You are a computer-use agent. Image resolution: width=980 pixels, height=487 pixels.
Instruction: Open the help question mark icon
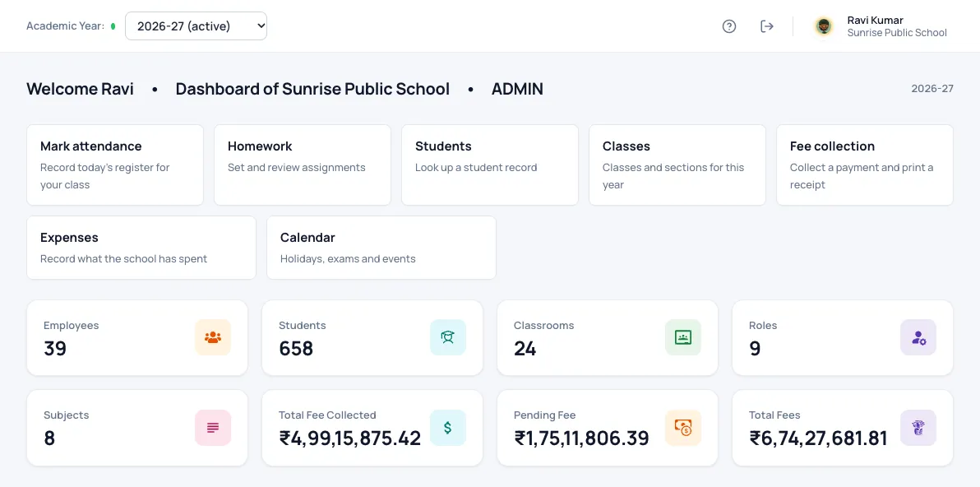pyautogui.click(x=728, y=26)
